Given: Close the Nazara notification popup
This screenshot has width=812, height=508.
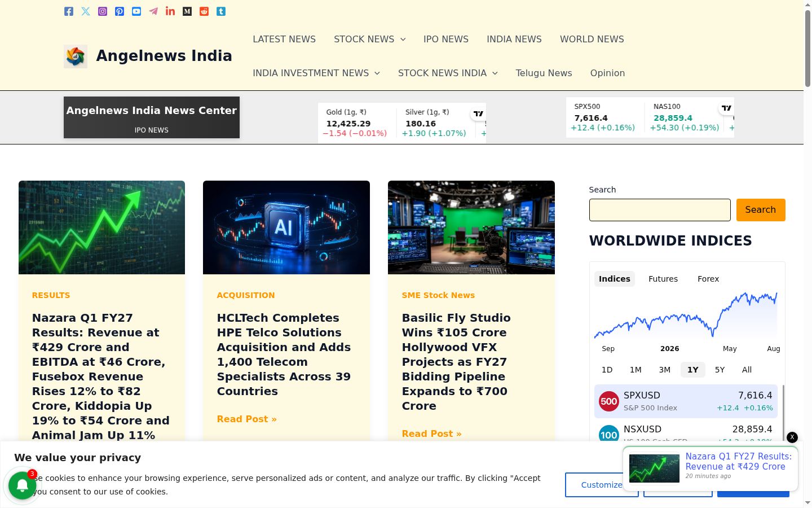Looking at the screenshot, I should [x=792, y=437].
